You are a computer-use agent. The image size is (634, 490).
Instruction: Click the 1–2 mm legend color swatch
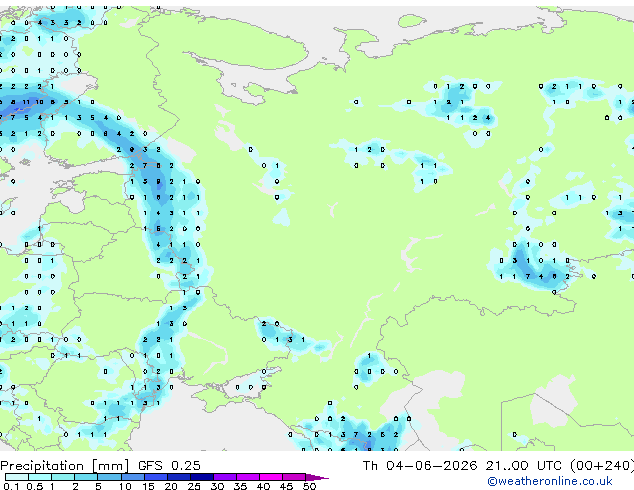[63, 477]
